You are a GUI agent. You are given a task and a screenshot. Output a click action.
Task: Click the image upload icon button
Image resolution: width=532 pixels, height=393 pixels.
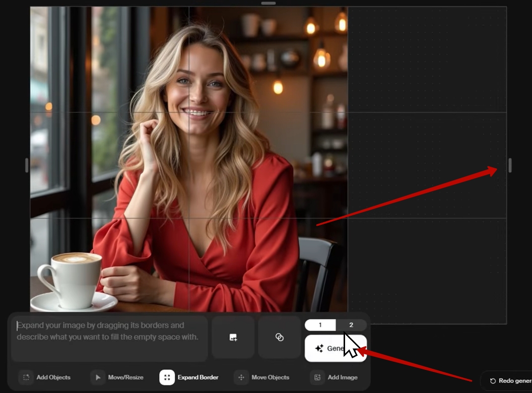click(233, 338)
